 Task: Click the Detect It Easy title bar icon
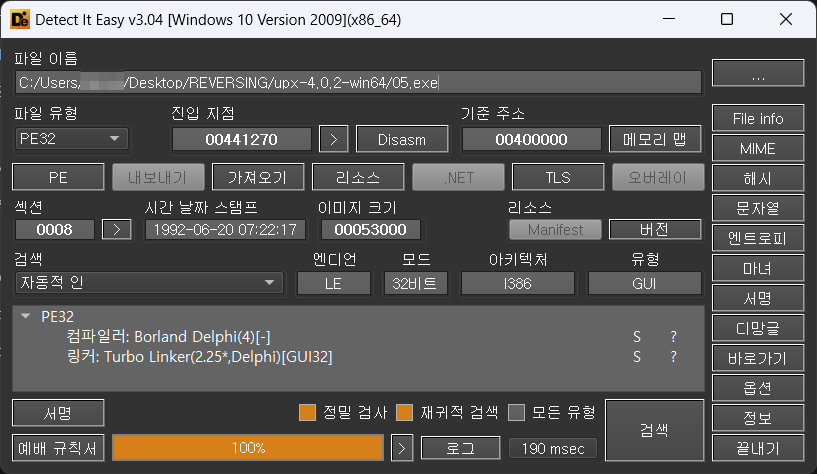(20, 20)
